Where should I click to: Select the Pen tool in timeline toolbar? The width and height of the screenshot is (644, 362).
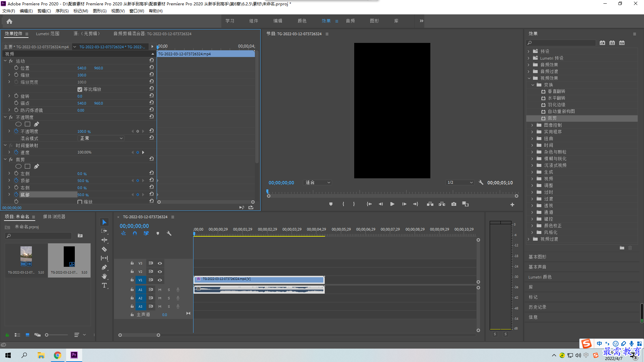pyautogui.click(x=104, y=267)
